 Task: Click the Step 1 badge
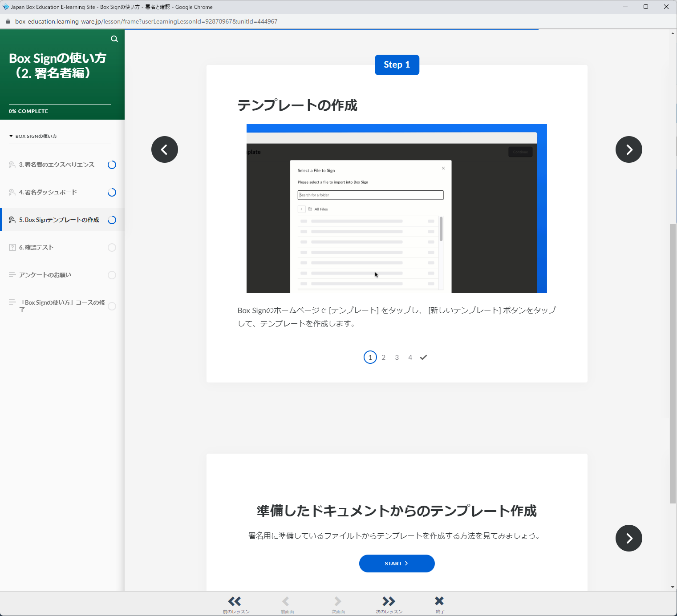397,65
